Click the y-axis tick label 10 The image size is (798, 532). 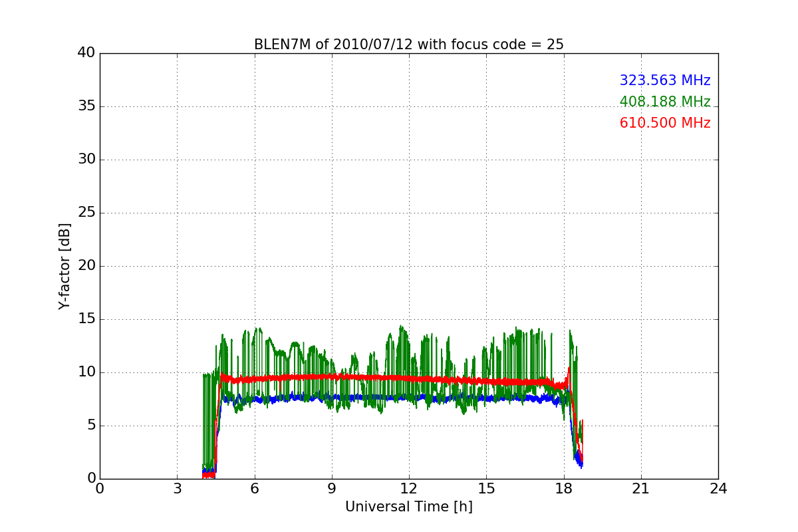86,372
